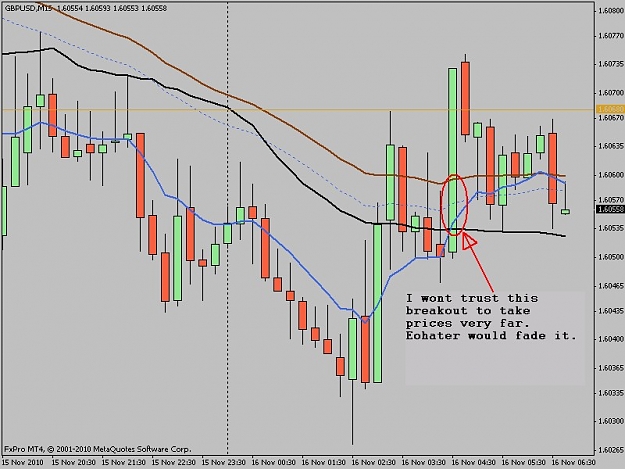Select the 1.60670 price axis label

[x=611, y=118]
